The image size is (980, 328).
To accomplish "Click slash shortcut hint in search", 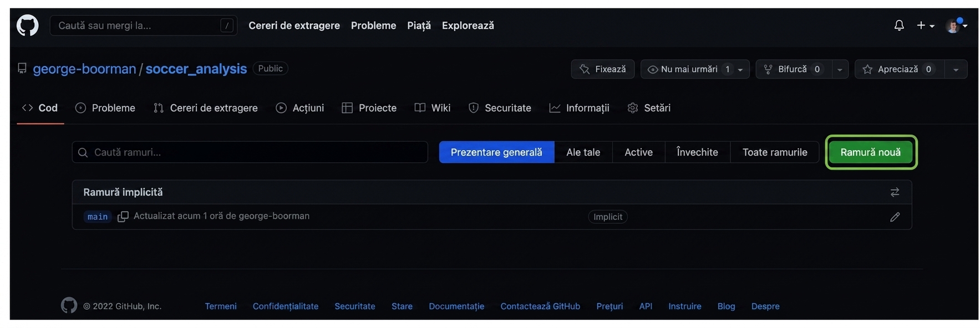I will [x=227, y=25].
